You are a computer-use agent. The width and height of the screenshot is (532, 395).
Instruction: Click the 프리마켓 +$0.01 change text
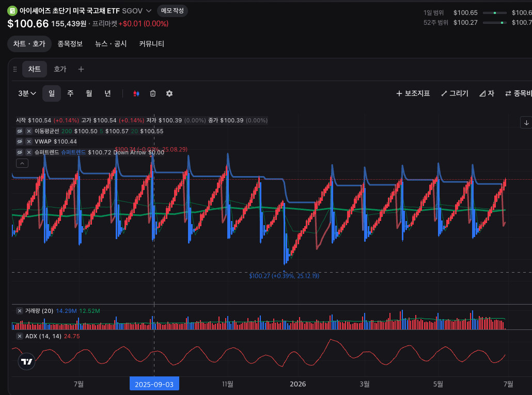(130, 24)
